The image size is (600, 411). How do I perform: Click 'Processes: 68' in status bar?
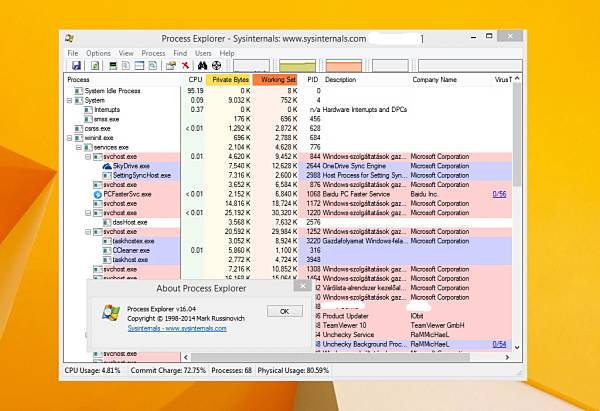232,370
